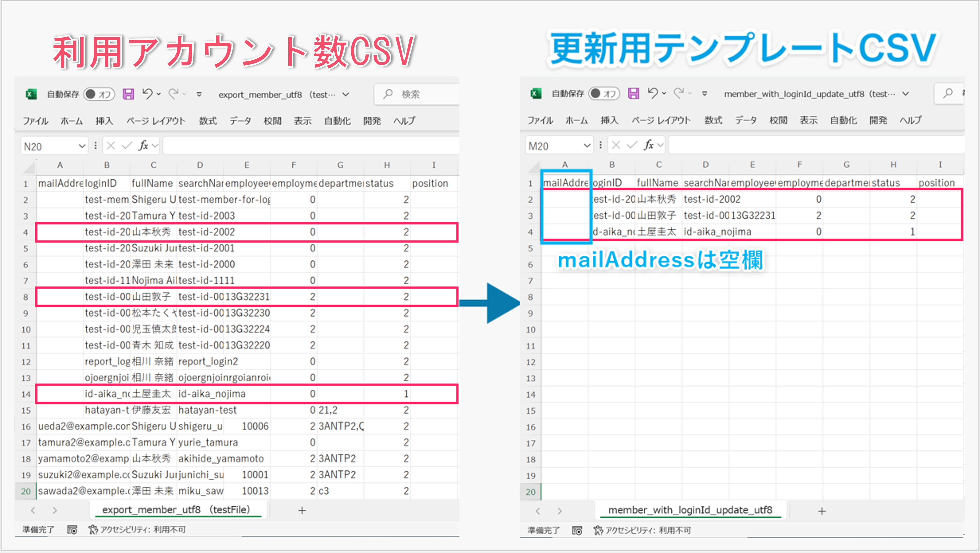Screen dimensions: 980x553
Task: Click the position header cell in the right sheet
Action: [940, 183]
